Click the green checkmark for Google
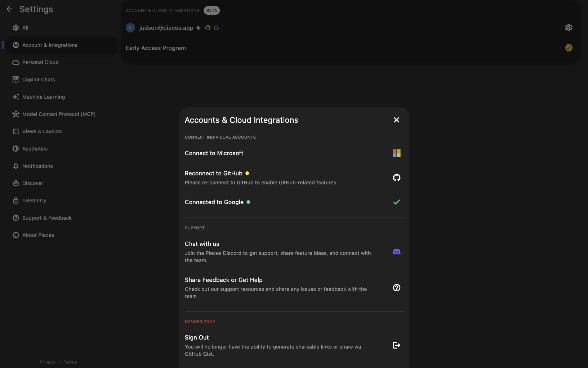Viewport: 588px width, 368px height. pyautogui.click(x=397, y=202)
